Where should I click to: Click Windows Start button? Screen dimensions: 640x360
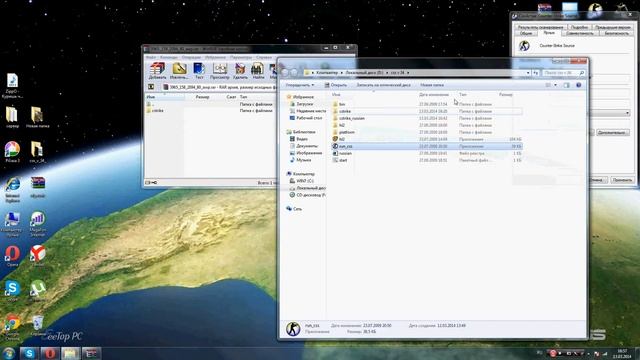8,353
